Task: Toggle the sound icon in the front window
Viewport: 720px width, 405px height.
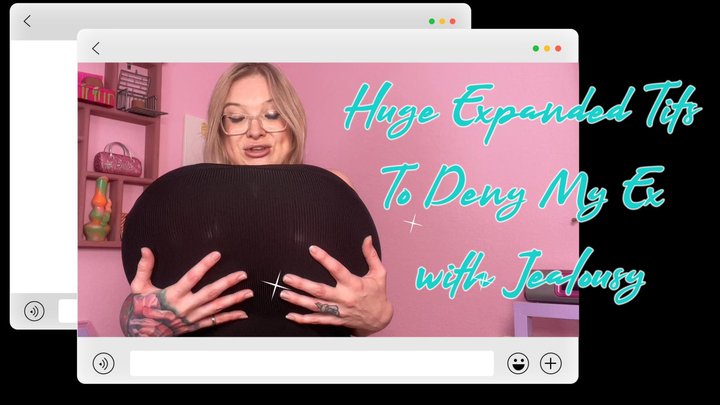Action: pos(103,364)
